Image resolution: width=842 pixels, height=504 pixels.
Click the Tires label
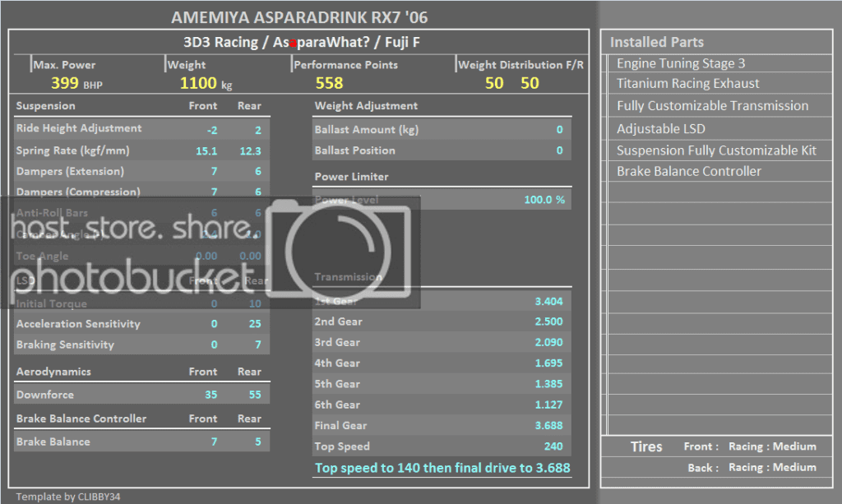point(646,446)
